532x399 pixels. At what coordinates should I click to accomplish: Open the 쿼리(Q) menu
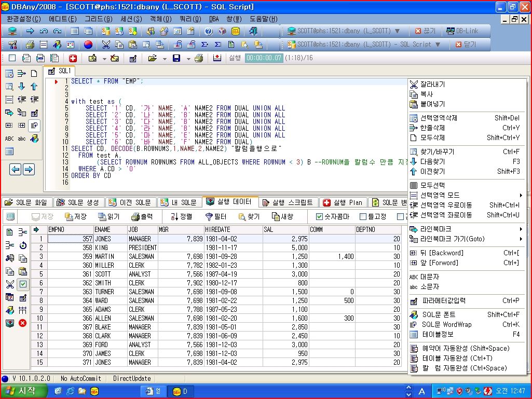[190, 19]
